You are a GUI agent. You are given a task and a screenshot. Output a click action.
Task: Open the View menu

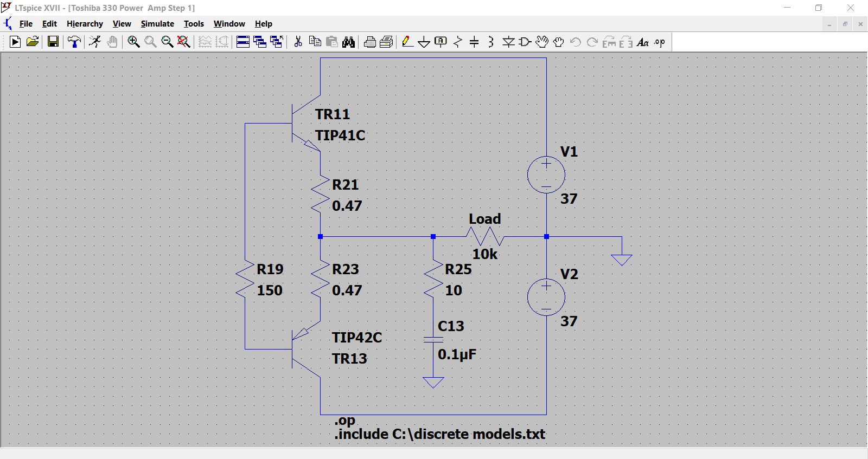pos(122,24)
